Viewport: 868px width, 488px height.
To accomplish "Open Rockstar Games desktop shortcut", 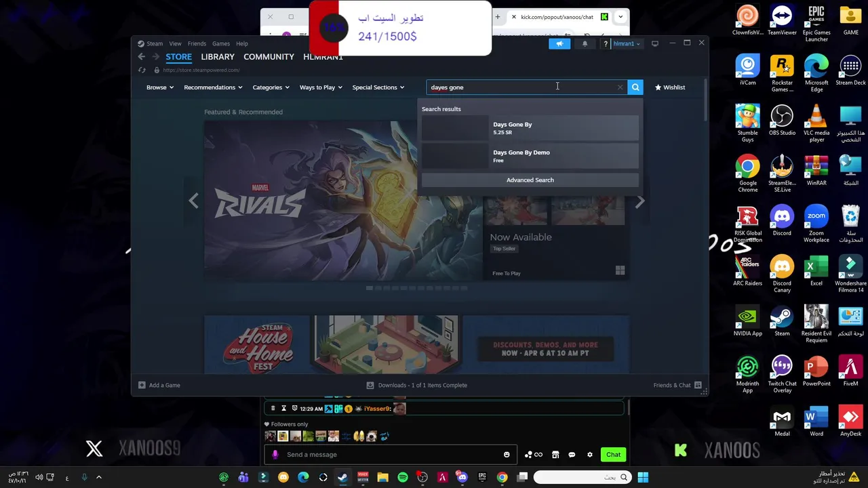I will [x=782, y=73].
